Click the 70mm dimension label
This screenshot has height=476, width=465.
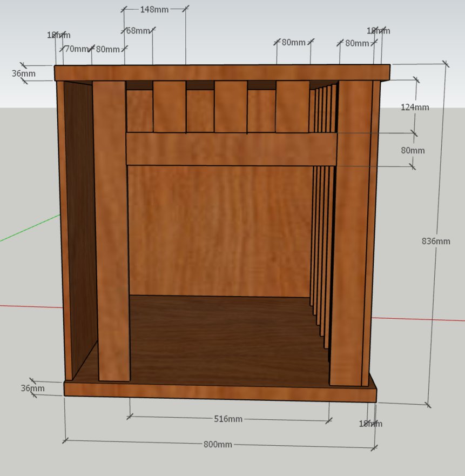pos(76,49)
